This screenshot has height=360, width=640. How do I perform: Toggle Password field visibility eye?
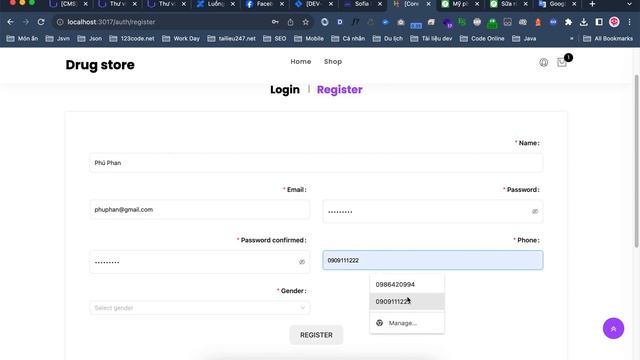pos(535,211)
